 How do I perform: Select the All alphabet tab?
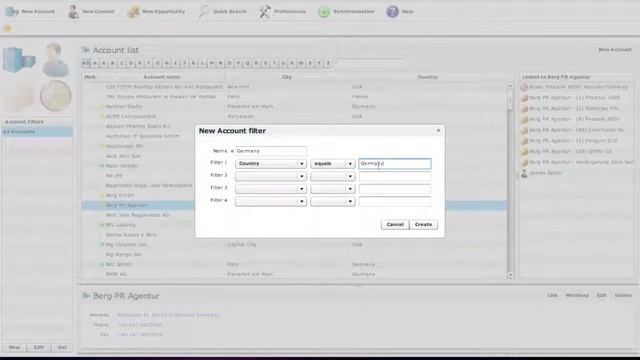pos(86,63)
